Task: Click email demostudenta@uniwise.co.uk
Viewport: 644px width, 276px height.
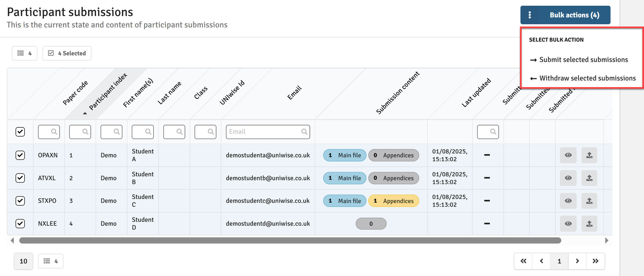Action: pos(268,155)
